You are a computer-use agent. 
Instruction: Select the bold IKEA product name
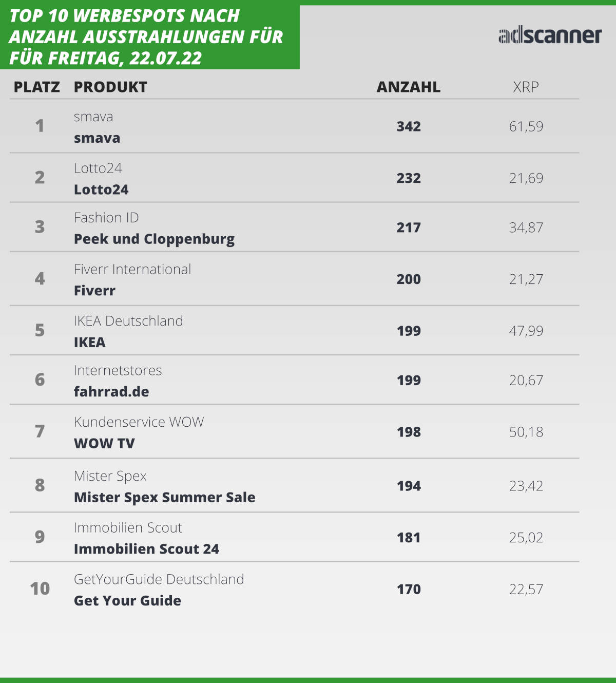pyautogui.click(x=90, y=343)
